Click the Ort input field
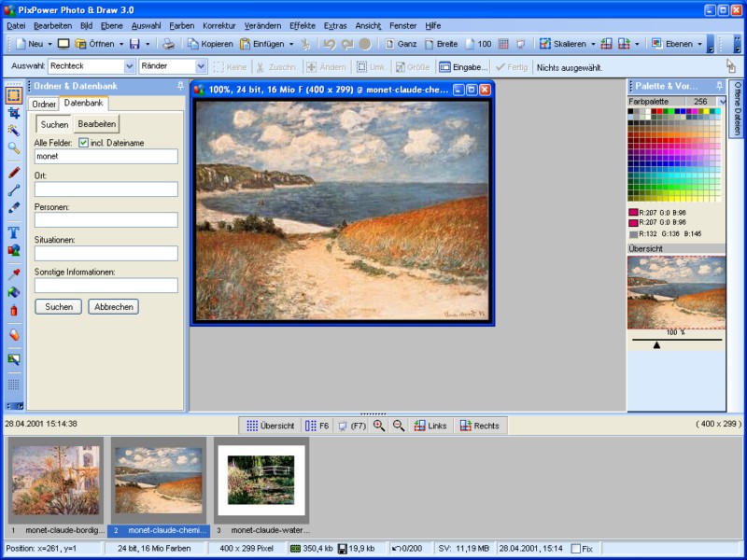This screenshot has height=560, width=747. click(106, 189)
